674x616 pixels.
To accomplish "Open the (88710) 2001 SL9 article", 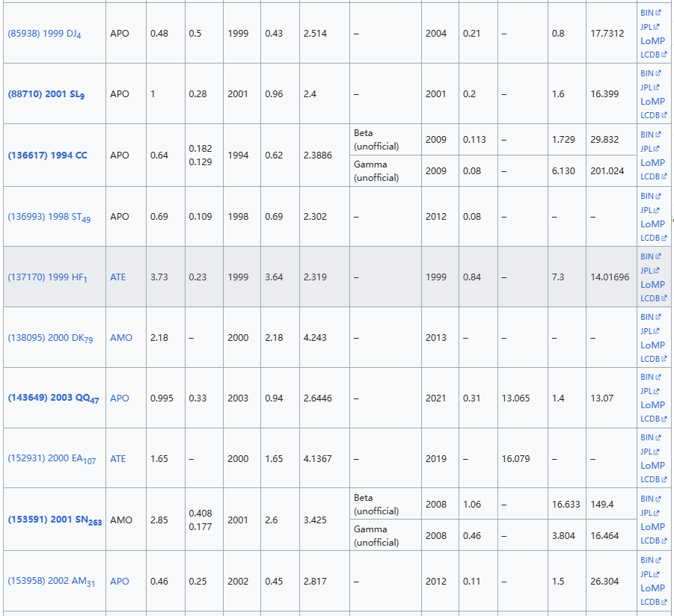I will tap(46, 94).
